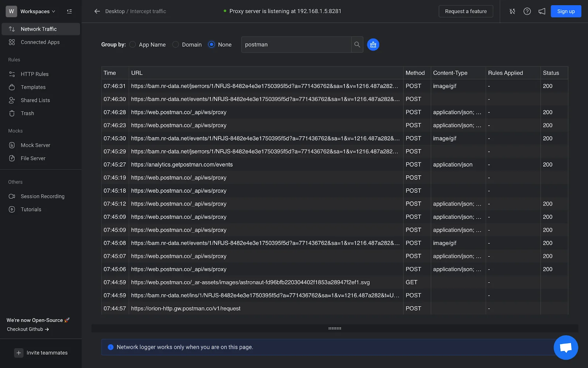Open the Checkout Github link
Viewport: 588px width, 368px height.
click(28, 329)
